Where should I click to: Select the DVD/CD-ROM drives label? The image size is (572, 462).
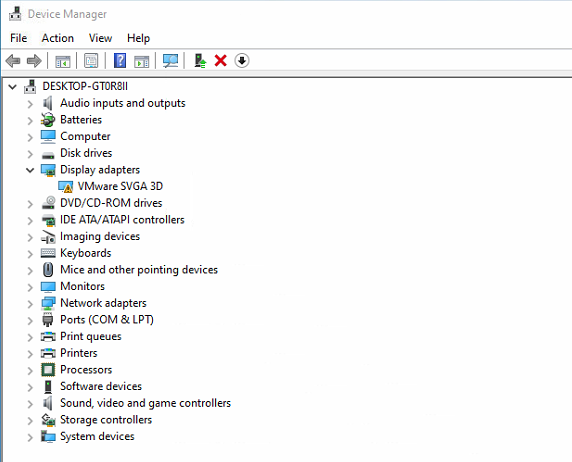coord(111,203)
